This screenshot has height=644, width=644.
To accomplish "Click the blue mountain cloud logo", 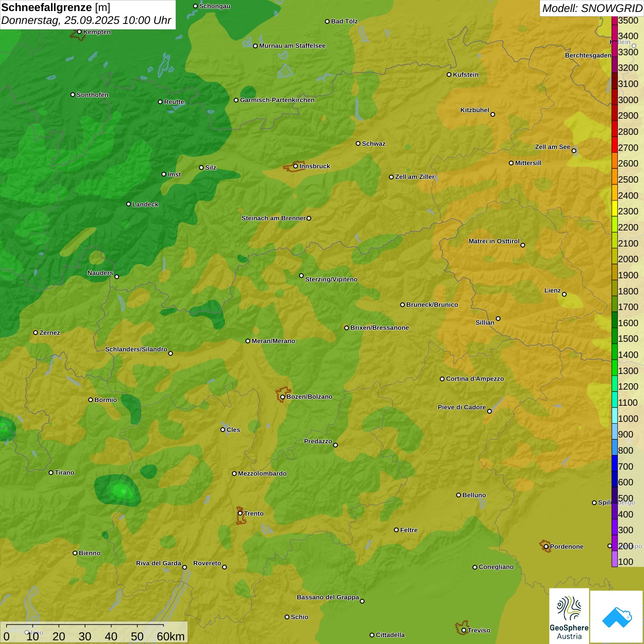I will [616, 616].
